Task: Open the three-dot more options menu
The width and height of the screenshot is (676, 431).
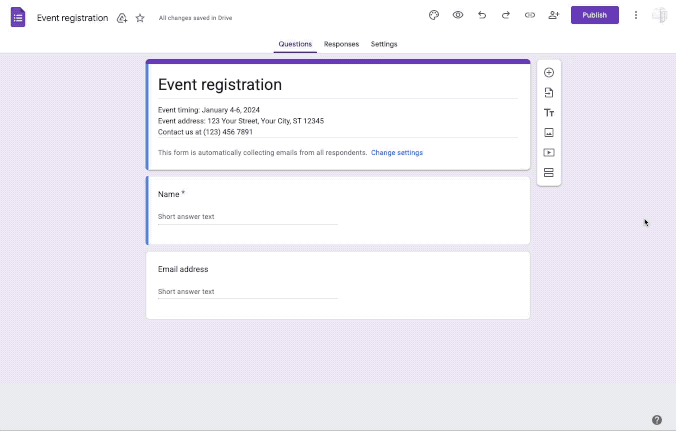Action: point(636,15)
